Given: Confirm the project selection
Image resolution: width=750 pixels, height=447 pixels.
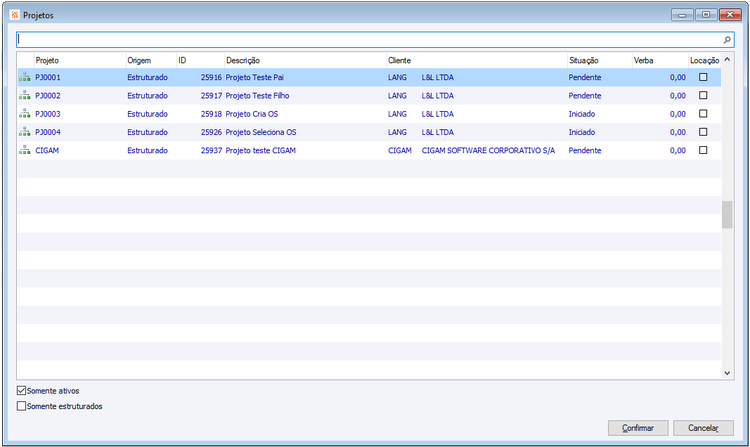Looking at the screenshot, I should tap(638, 428).
